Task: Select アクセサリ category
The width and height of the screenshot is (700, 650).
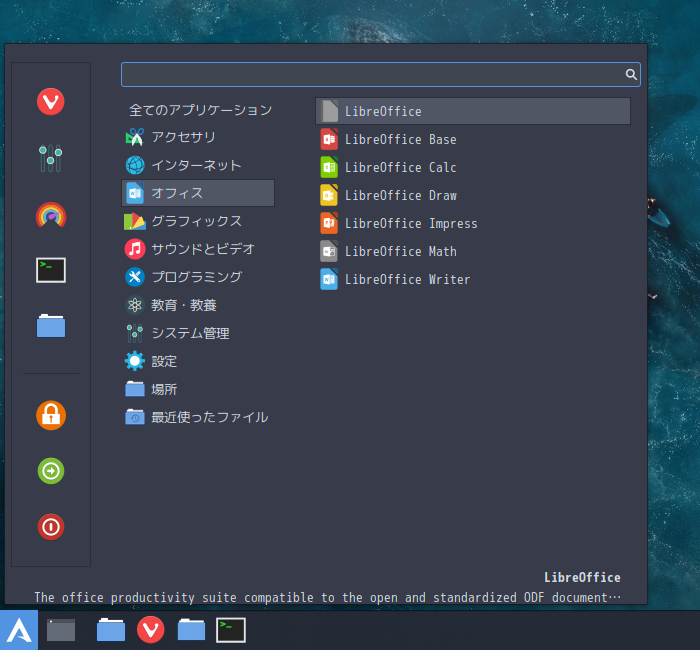Action: point(198,137)
